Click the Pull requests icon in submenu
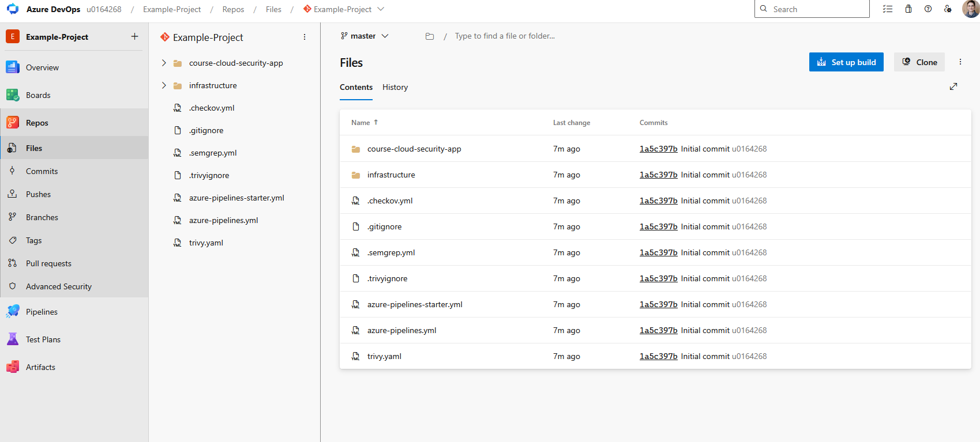Screen dimensions: 980x442 [x=12, y=263]
